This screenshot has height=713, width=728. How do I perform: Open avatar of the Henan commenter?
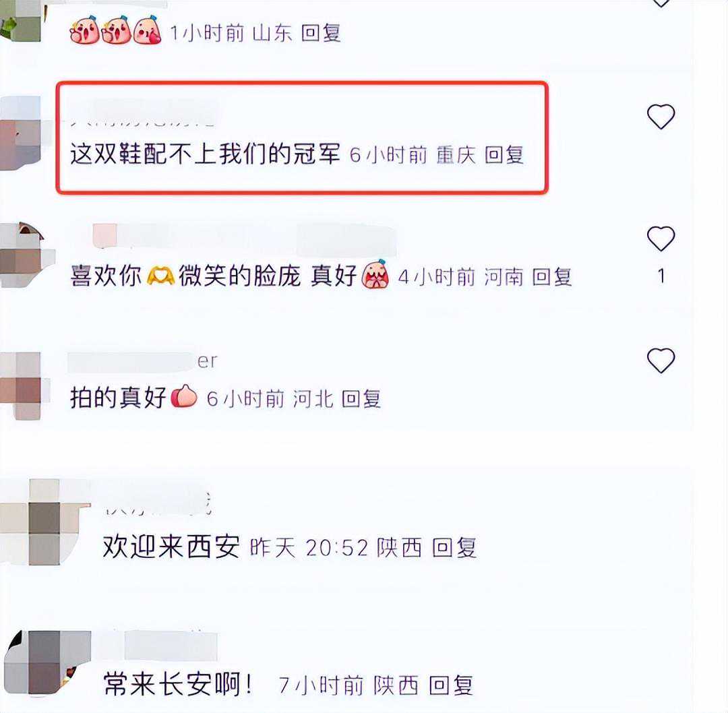click(23, 254)
